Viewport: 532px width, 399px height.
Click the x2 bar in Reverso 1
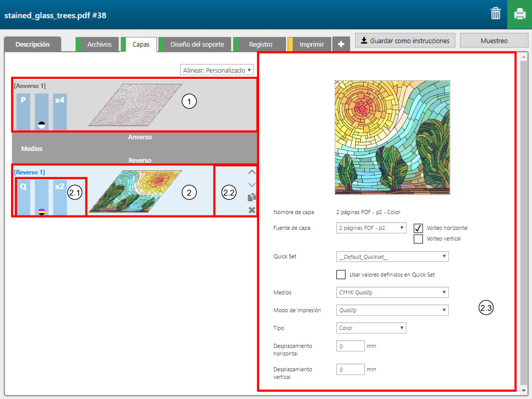tap(60, 197)
